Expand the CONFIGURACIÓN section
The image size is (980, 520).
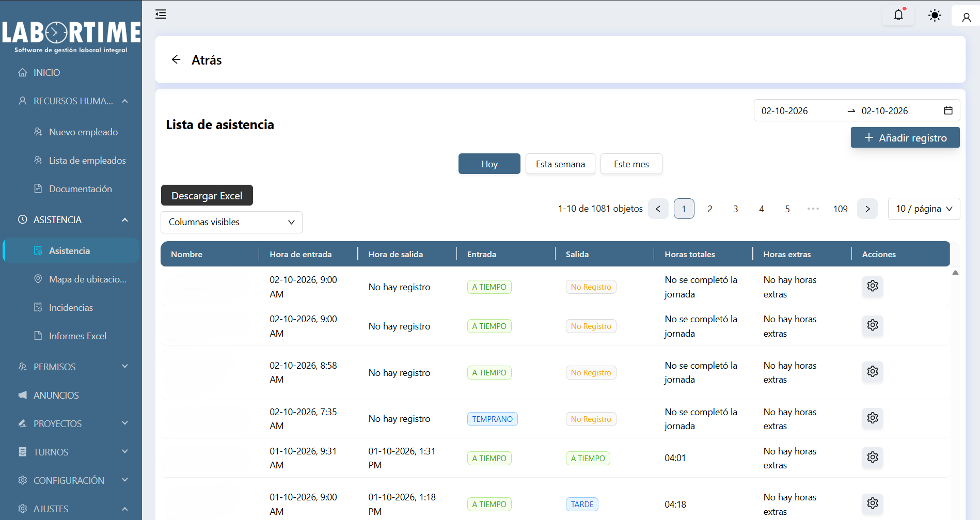coord(71,481)
